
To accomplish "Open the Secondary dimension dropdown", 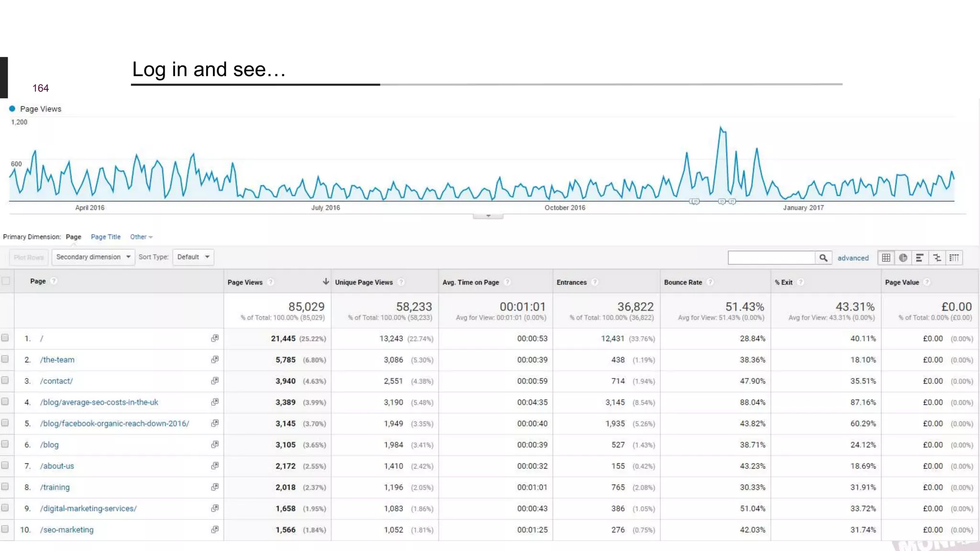I will pyautogui.click(x=93, y=257).
